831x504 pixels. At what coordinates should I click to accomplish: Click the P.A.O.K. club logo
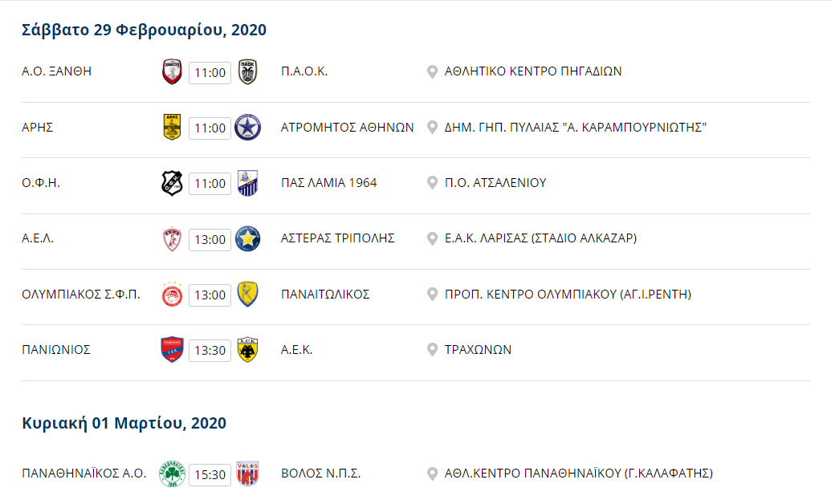[x=247, y=71]
